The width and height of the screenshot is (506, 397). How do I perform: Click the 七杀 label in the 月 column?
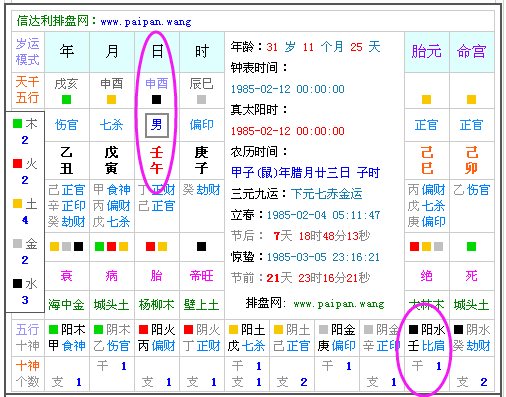(111, 125)
